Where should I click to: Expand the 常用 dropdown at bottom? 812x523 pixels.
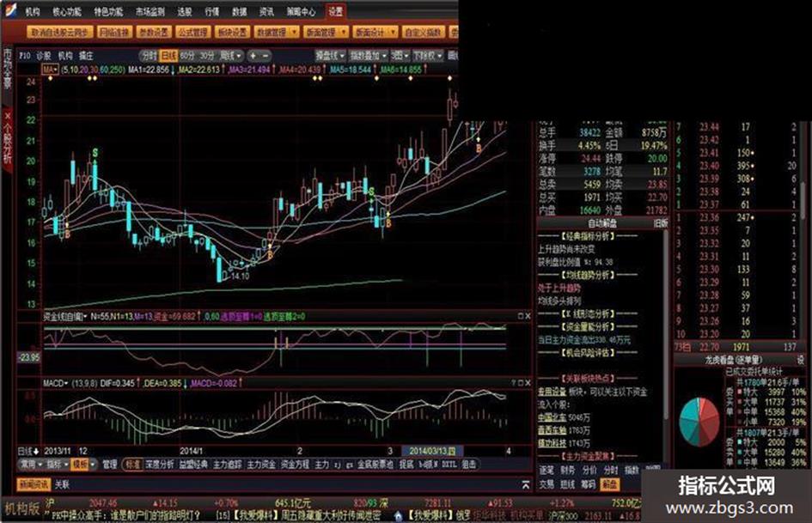[x=32, y=465]
